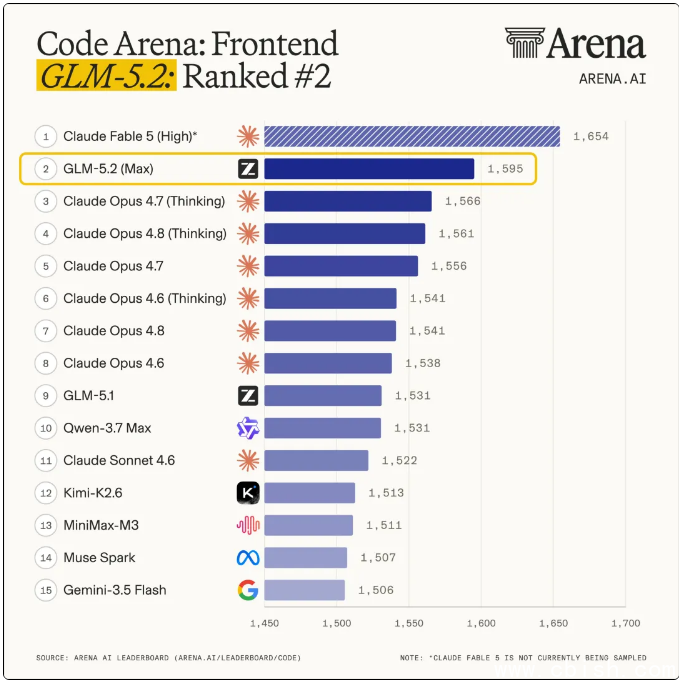Click the Arena pillar logo icon

point(524,43)
